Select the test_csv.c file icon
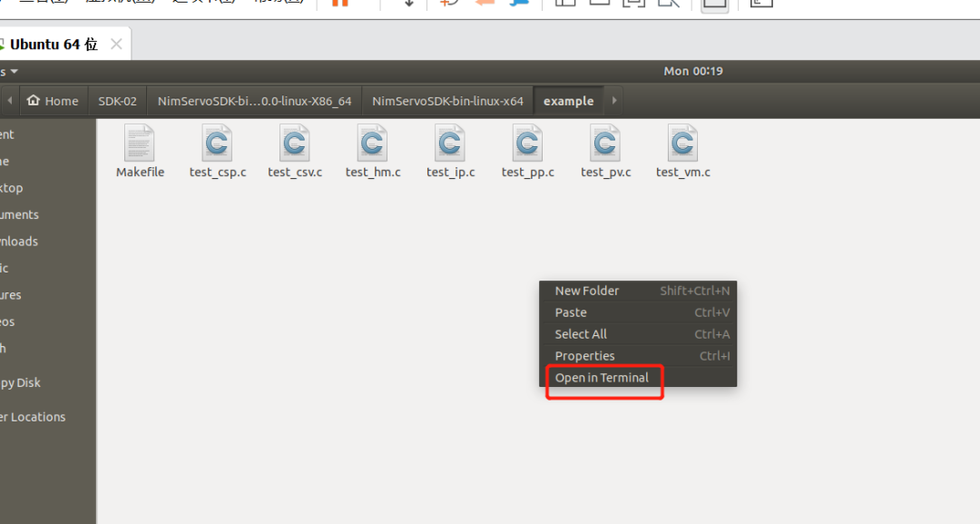 [294, 143]
